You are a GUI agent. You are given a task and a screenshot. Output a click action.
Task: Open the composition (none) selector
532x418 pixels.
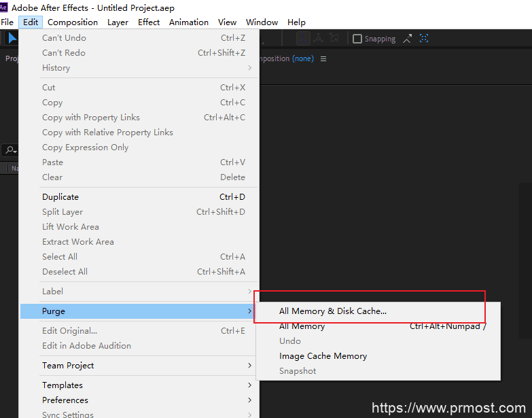click(303, 58)
